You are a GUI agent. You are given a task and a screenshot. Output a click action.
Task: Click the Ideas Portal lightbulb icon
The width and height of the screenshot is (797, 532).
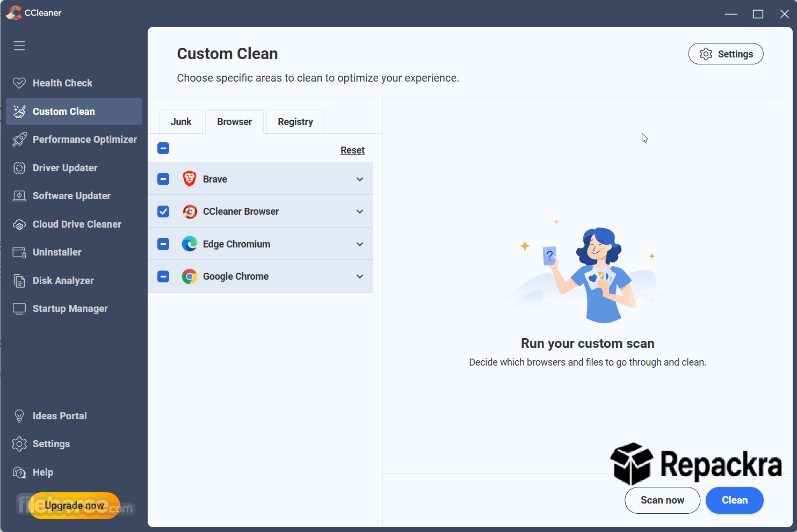click(x=19, y=416)
